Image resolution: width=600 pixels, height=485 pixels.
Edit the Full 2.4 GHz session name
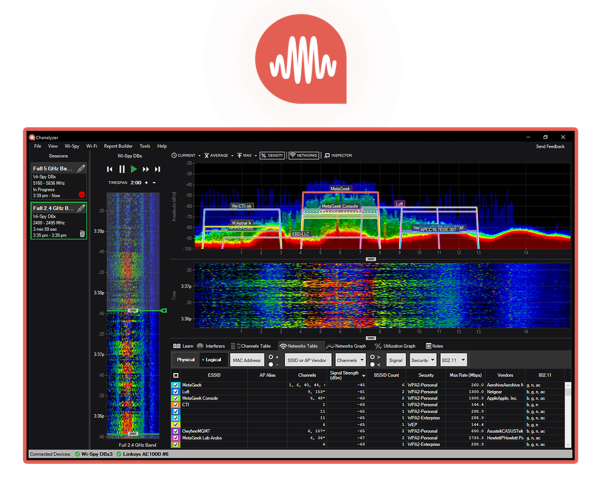click(81, 208)
